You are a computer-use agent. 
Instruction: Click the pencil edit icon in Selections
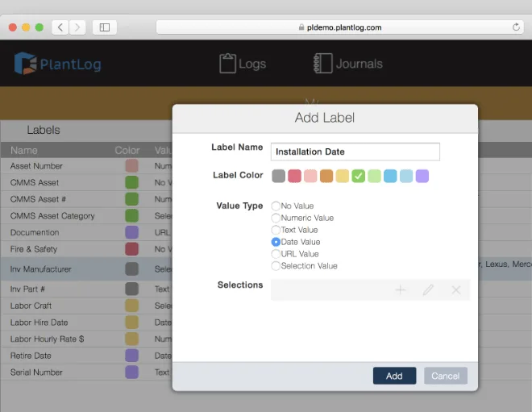pos(428,289)
